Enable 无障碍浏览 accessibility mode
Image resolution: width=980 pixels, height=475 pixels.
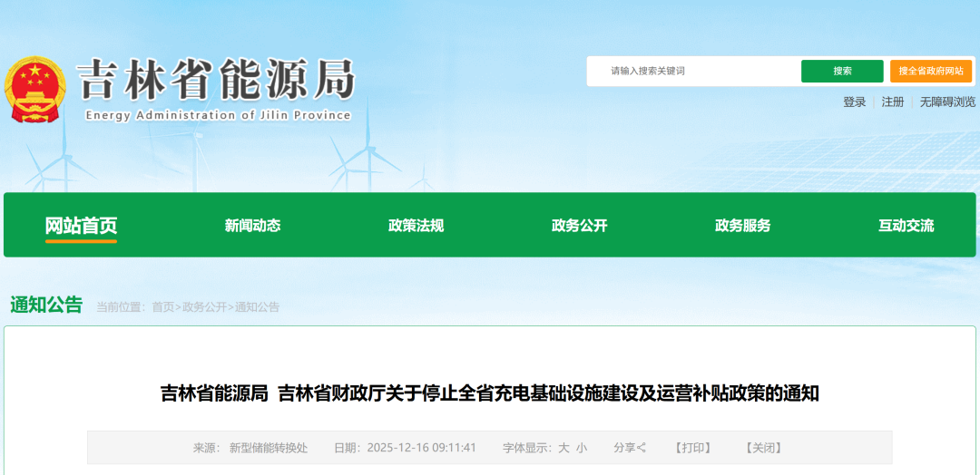pyautogui.click(x=947, y=102)
